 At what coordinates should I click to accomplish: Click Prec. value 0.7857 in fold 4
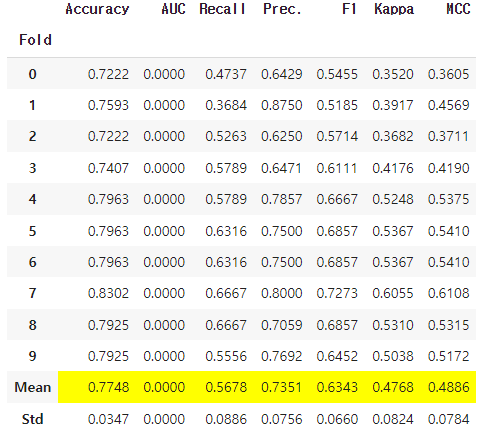click(x=282, y=199)
